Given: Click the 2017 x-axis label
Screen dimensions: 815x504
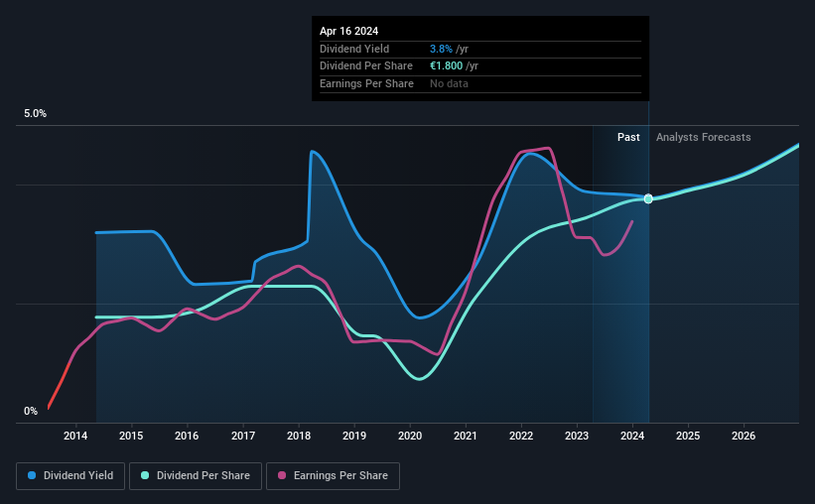Looking at the screenshot, I should (x=243, y=436).
